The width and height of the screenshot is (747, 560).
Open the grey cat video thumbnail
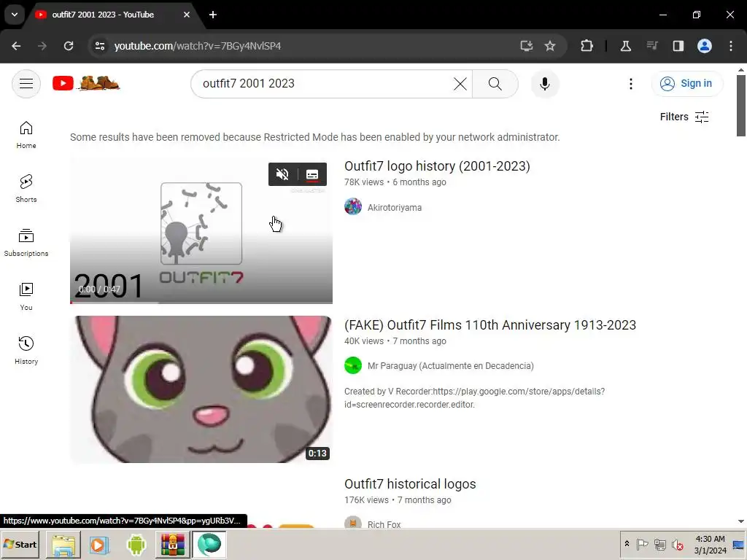(201, 389)
